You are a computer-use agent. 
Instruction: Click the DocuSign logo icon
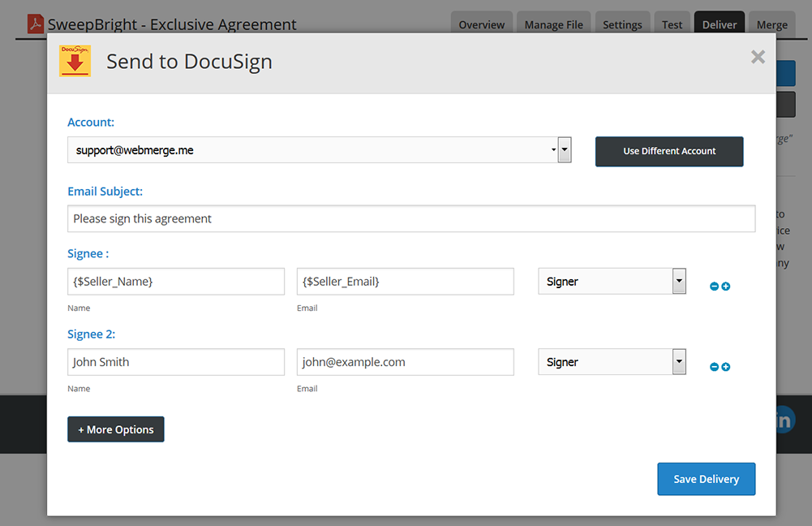75,61
